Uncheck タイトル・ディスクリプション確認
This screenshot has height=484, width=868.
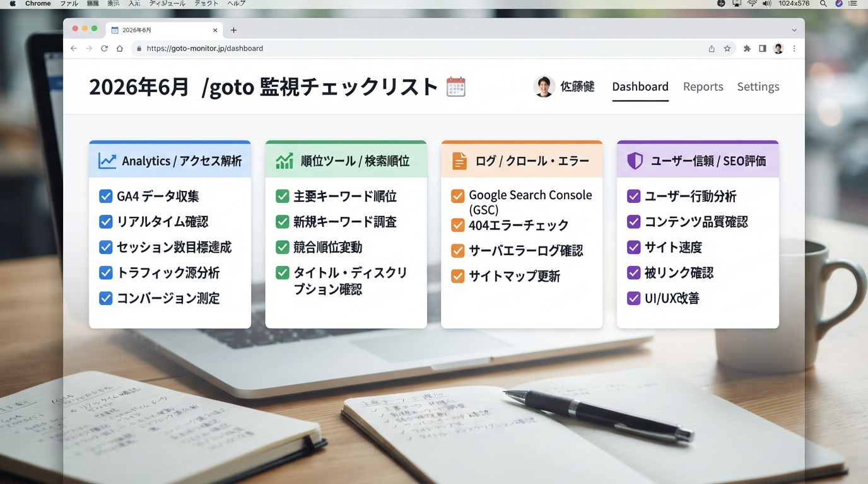(283, 273)
